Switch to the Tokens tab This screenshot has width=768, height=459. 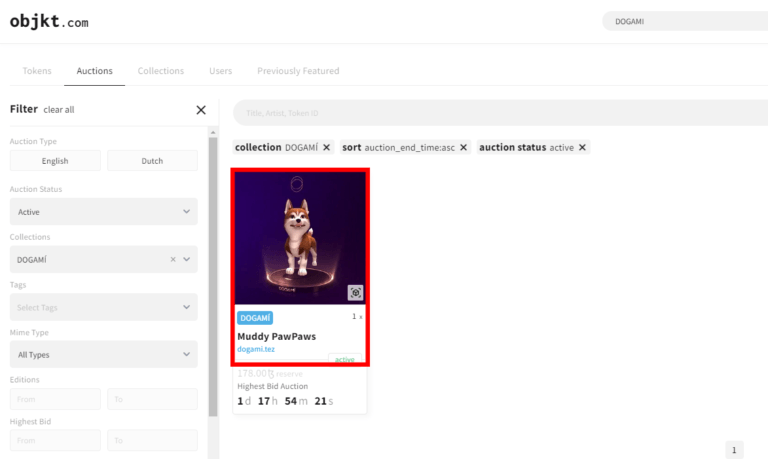[x=37, y=71]
